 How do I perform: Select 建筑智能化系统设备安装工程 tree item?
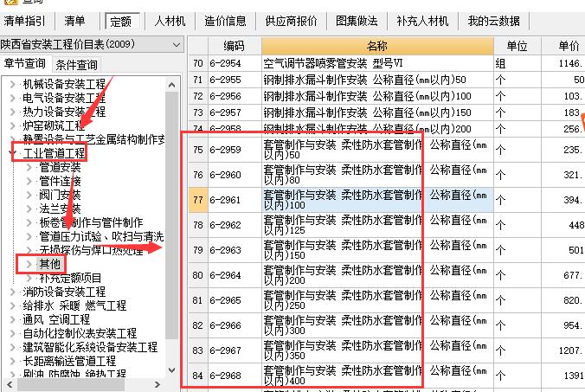tap(90, 347)
